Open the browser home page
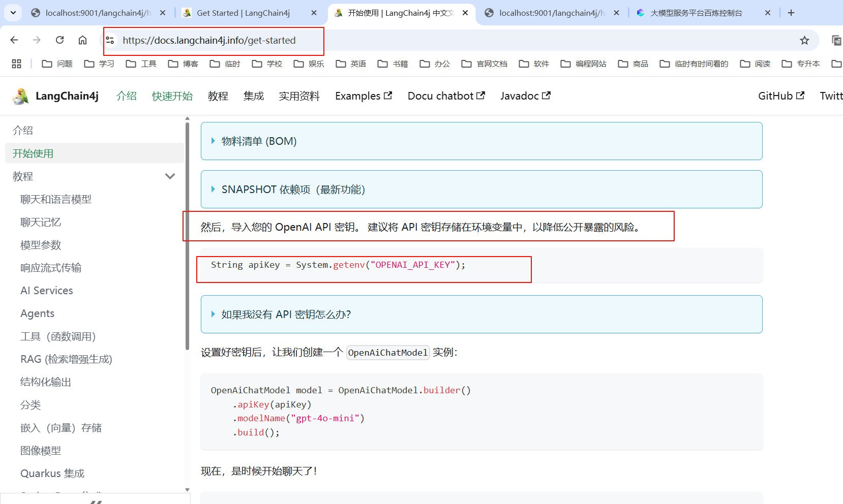Image resolution: width=843 pixels, height=504 pixels. tap(82, 40)
